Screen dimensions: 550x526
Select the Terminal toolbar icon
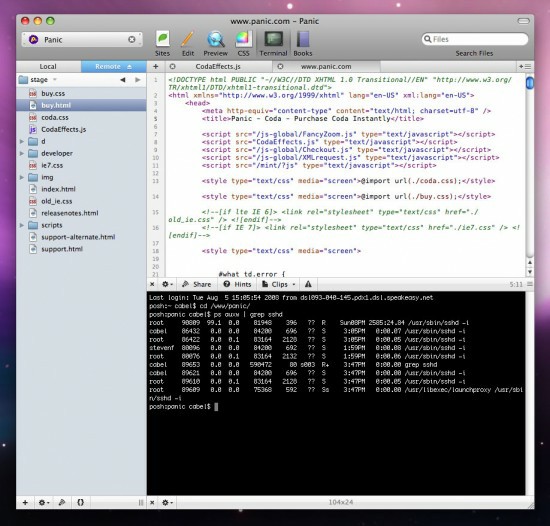pos(273,39)
